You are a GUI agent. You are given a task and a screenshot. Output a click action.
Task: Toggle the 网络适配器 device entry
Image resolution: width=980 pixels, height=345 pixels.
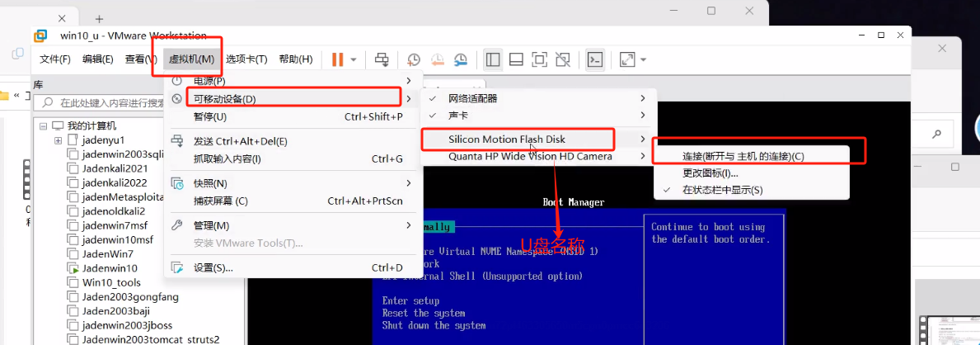(539, 99)
